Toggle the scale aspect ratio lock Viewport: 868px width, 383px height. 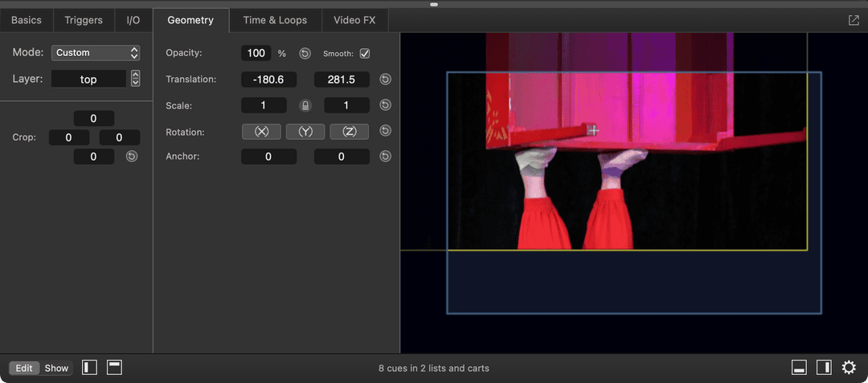coord(305,105)
